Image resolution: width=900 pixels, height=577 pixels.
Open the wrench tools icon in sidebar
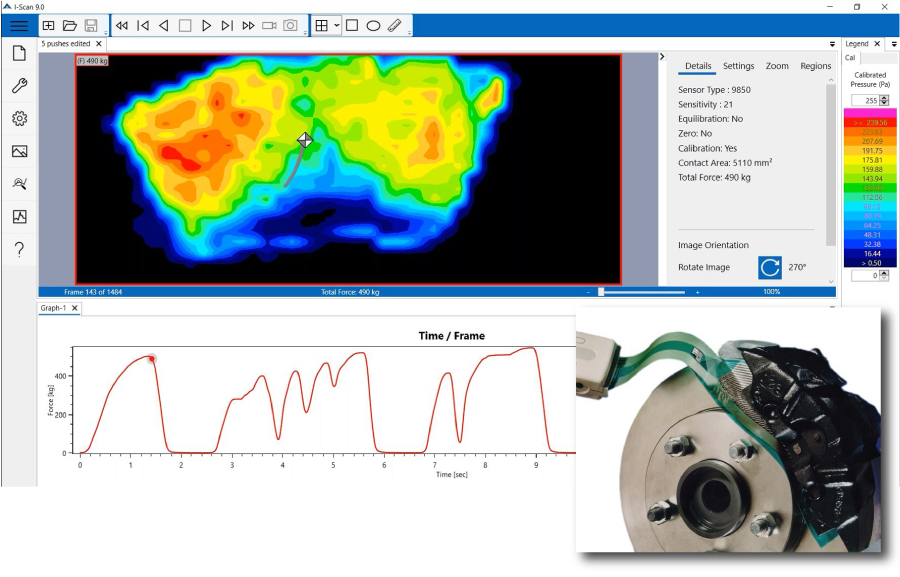pyautogui.click(x=19, y=86)
